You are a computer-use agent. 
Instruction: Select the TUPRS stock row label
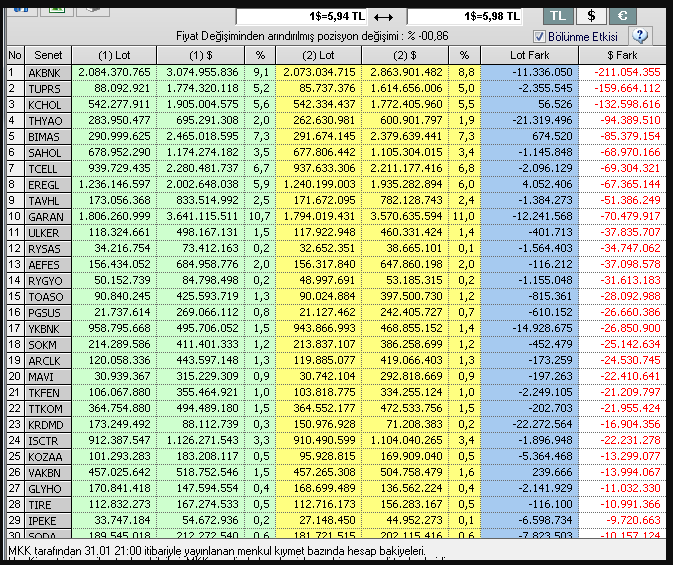point(48,89)
